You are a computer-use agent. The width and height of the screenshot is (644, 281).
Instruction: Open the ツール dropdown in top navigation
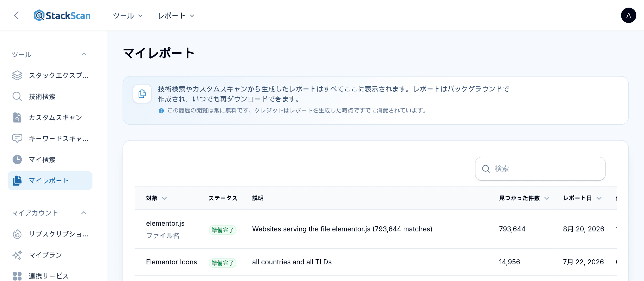click(128, 16)
